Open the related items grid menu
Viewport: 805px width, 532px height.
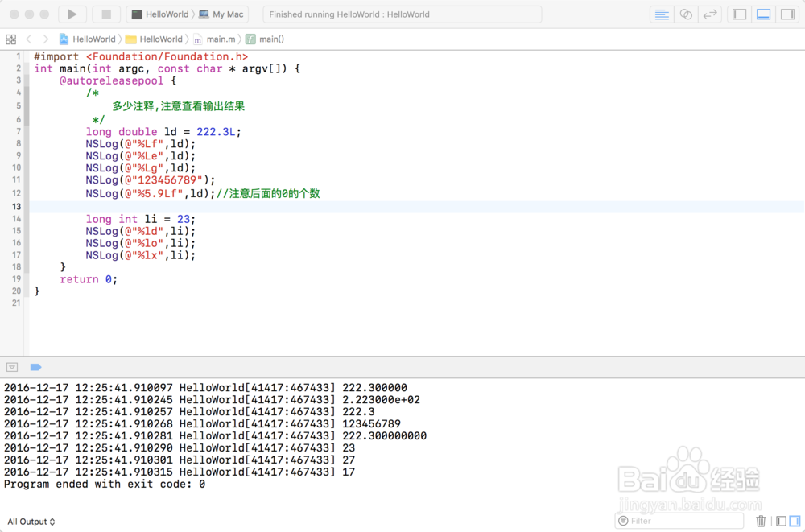tap(10, 39)
